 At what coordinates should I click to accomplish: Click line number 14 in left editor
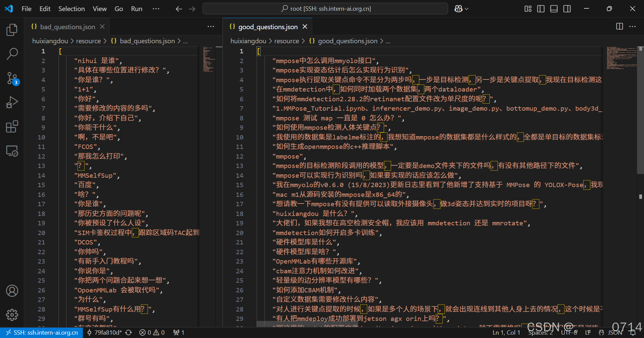pos(41,175)
